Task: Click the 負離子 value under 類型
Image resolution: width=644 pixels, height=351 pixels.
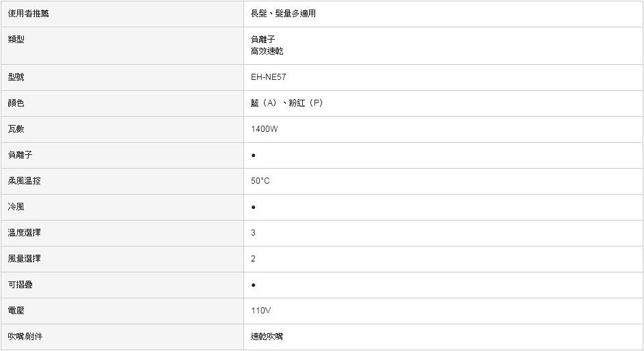Action: coord(263,40)
